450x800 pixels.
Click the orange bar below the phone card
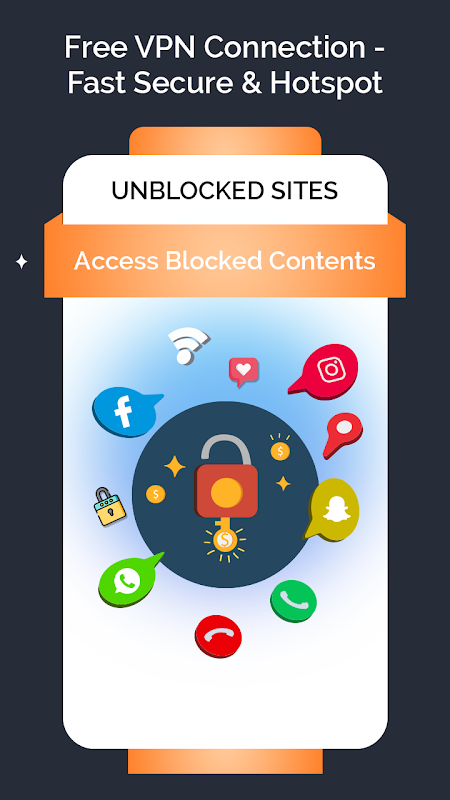point(225,761)
